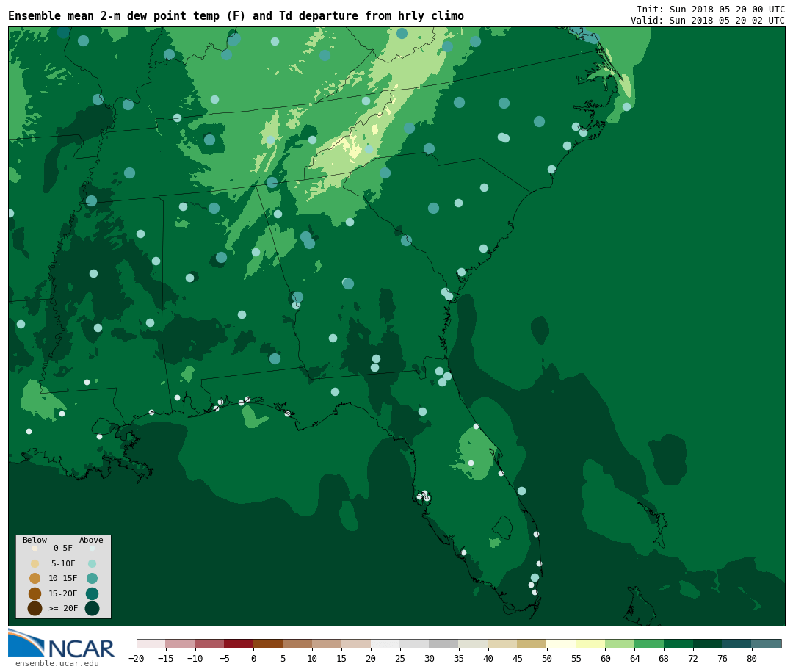Click the Below 15-20F legend dot
This screenshot has height=672, width=793.
(x=35, y=593)
